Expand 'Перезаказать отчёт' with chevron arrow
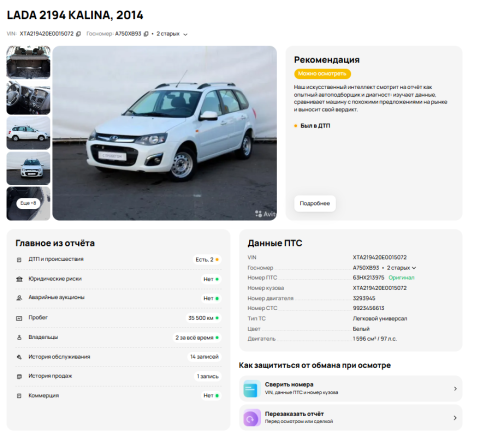 coord(455,418)
